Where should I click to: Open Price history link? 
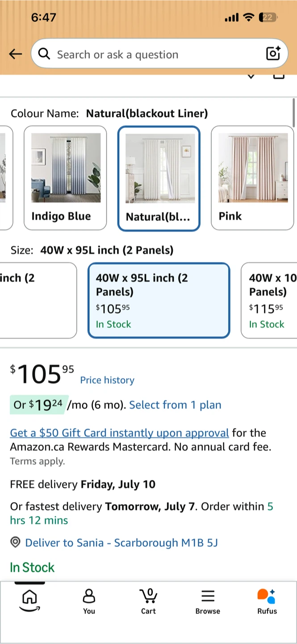107,380
